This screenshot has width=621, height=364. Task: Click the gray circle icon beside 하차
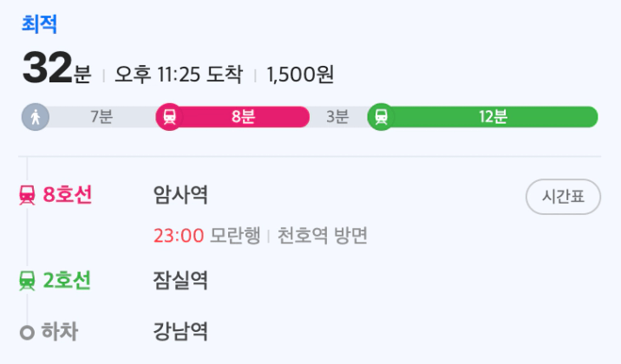[28, 332]
